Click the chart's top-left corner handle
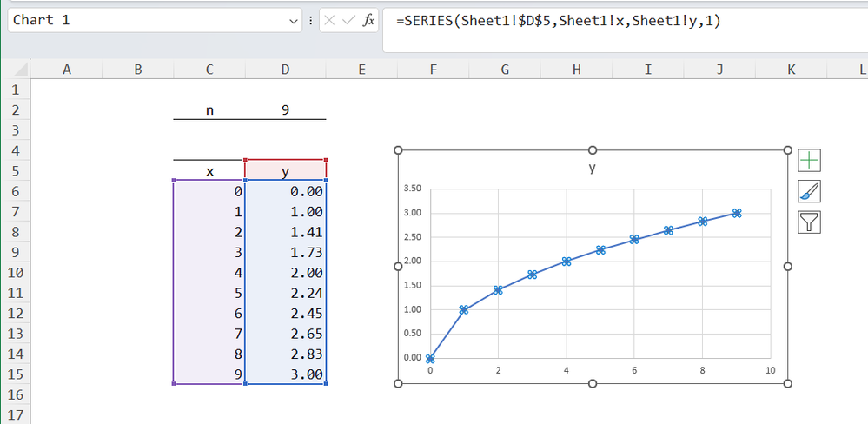 coord(397,150)
